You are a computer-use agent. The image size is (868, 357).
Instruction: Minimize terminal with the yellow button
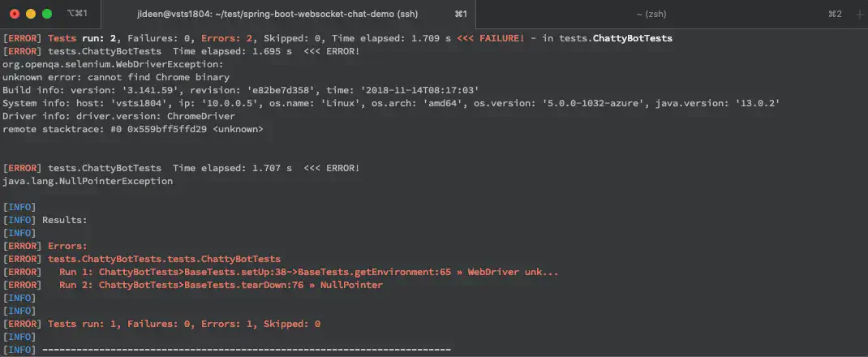(31, 14)
